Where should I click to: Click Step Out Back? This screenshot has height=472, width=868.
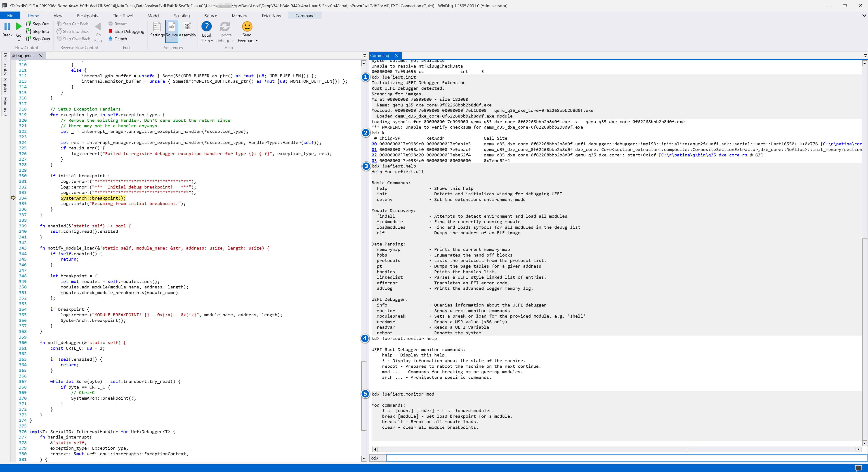[x=72, y=24]
